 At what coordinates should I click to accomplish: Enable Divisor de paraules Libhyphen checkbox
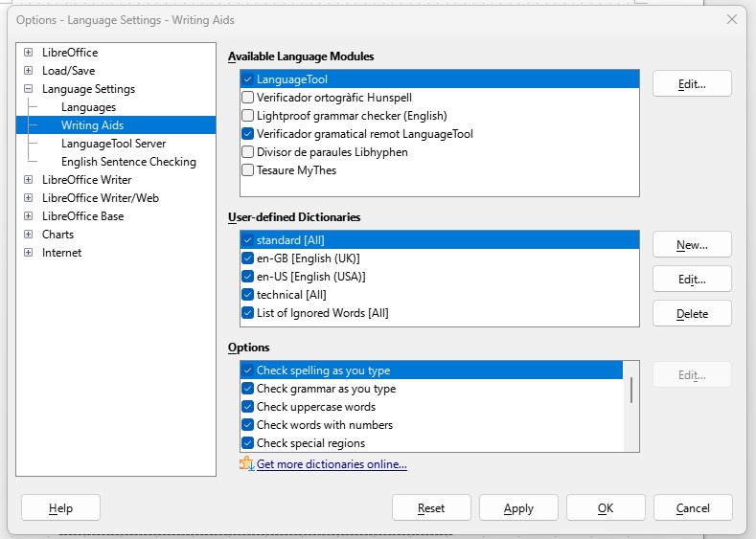tap(248, 152)
